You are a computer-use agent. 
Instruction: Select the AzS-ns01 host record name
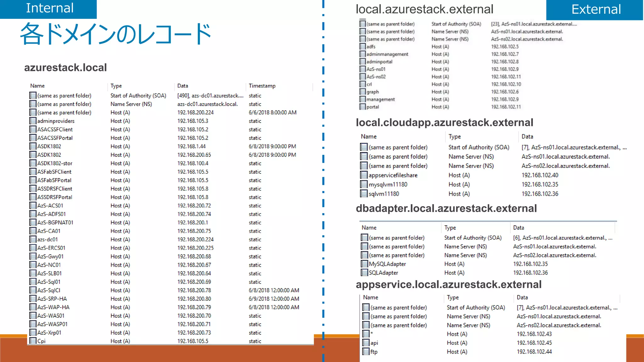[376, 69]
